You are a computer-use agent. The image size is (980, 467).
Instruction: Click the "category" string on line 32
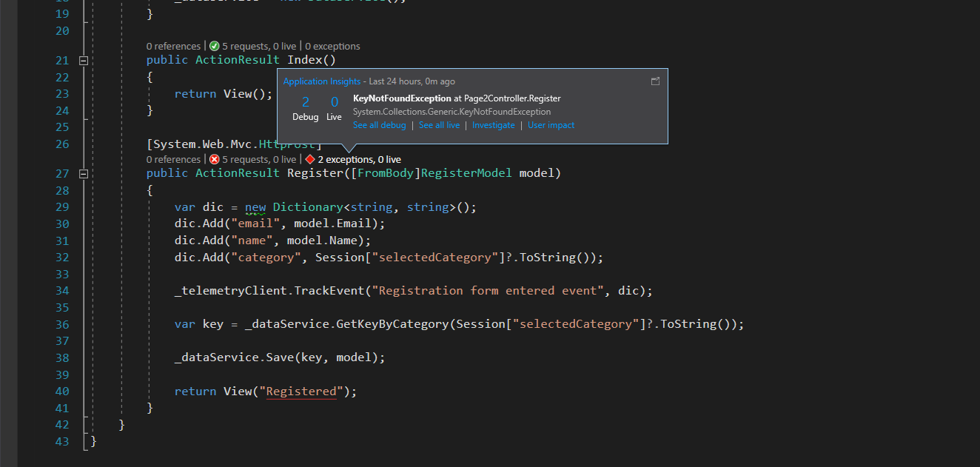[x=266, y=258]
